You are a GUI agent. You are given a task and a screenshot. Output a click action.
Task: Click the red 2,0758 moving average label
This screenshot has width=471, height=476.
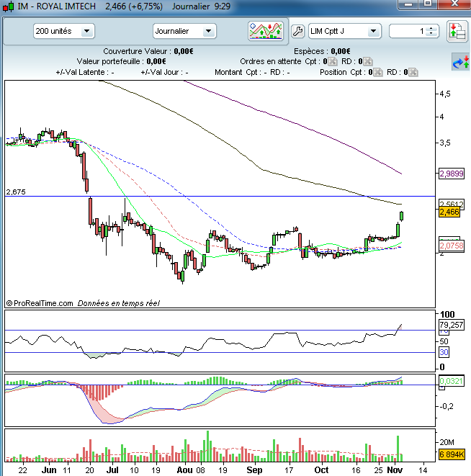coord(452,246)
